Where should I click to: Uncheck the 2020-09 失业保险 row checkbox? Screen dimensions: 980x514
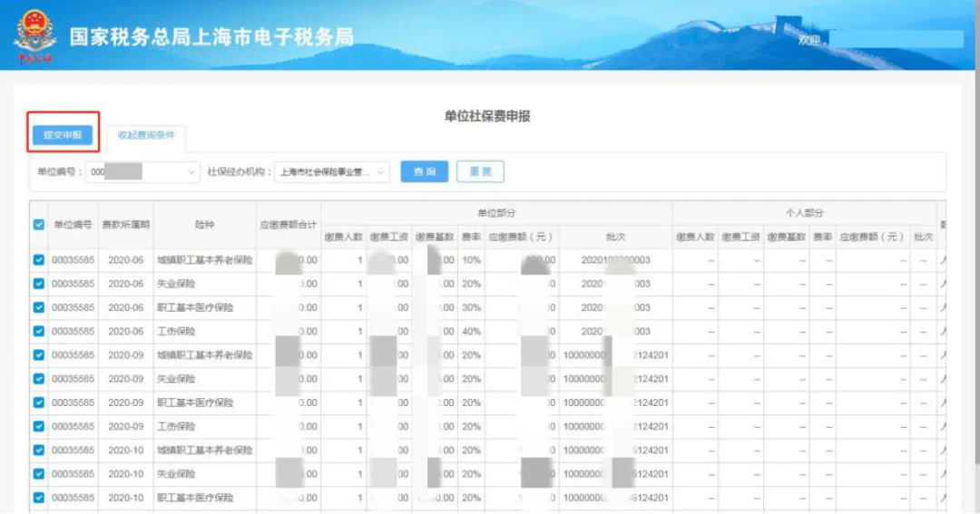[x=39, y=378]
